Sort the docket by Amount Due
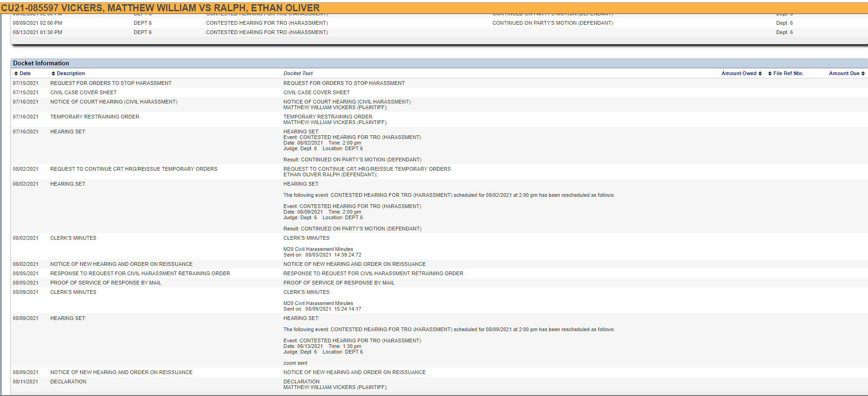Viewport: 868px width, 396px height. click(x=847, y=73)
